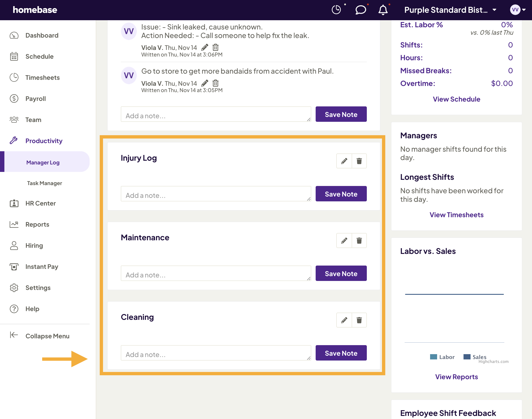Open the messaging chat bubble icon
Viewport: 532px width, 419px height.
pyautogui.click(x=360, y=10)
